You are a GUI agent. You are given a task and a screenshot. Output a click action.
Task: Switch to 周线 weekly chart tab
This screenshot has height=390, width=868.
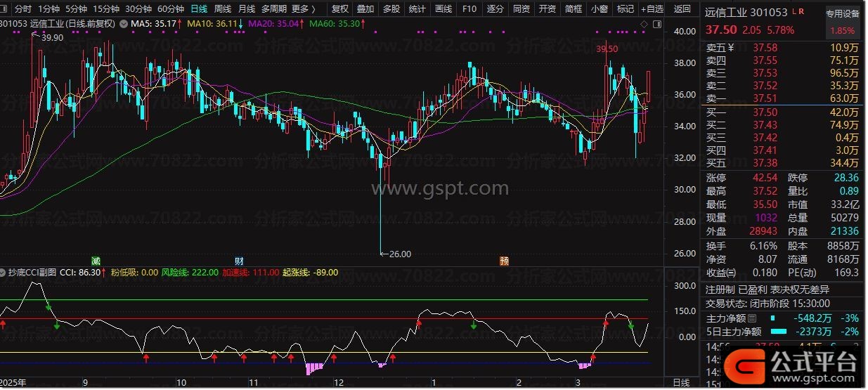pos(222,9)
